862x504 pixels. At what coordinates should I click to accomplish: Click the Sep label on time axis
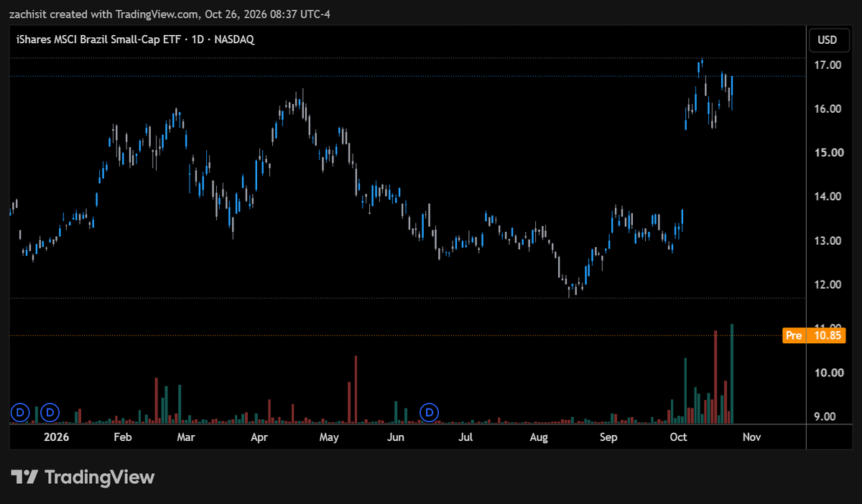[x=608, y=437]
